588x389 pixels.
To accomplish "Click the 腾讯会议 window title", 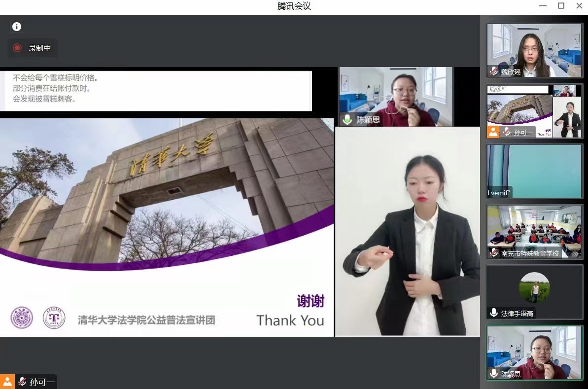I will point(294,6).
